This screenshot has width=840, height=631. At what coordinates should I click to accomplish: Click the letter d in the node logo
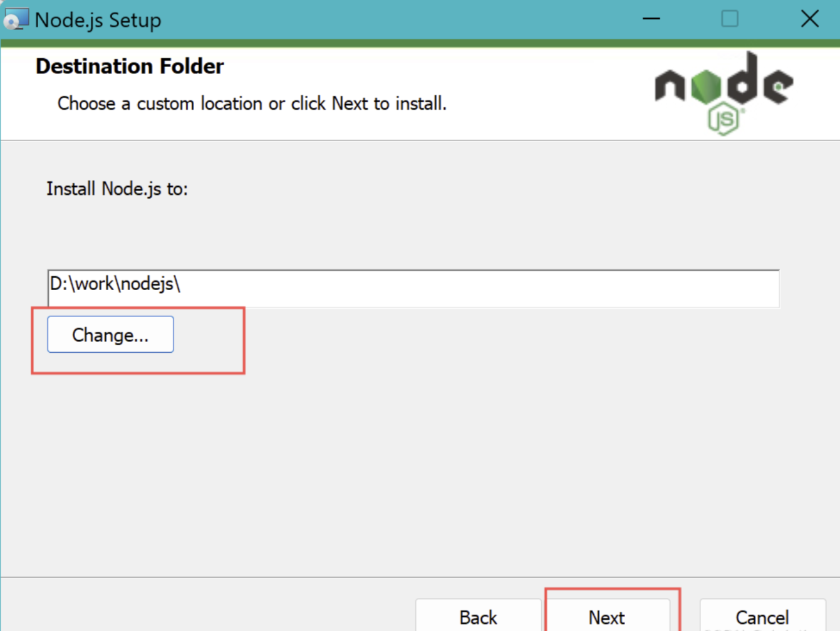[x=740, y=79]
